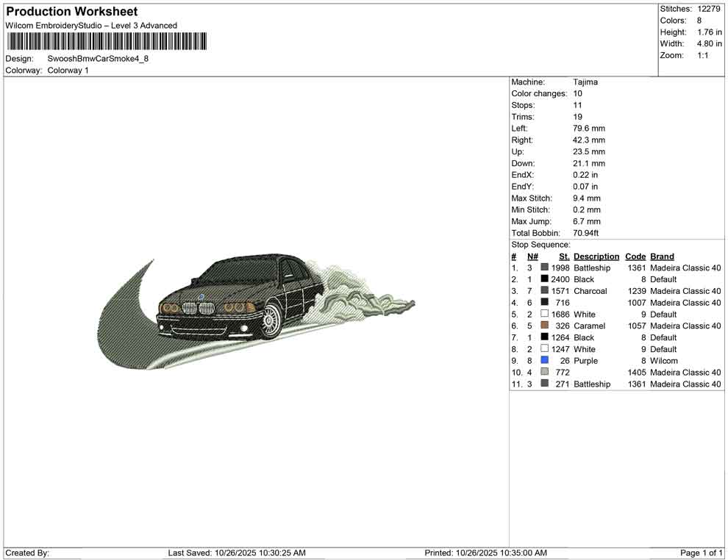The image size is (728, 560).
Task: Click the N# column header
Action: click(x=532, y=256)
